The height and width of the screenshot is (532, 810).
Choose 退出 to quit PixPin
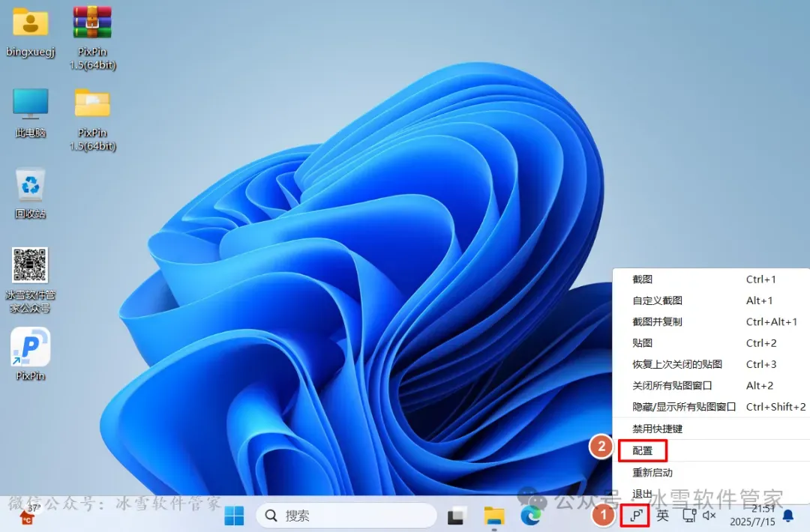[711, 494]
